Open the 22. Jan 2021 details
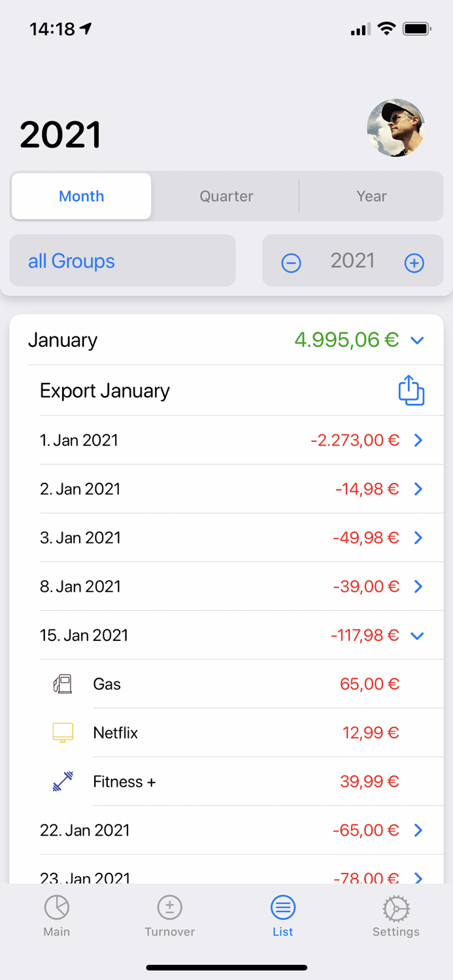The image size is (453, 980). (418, 830)
